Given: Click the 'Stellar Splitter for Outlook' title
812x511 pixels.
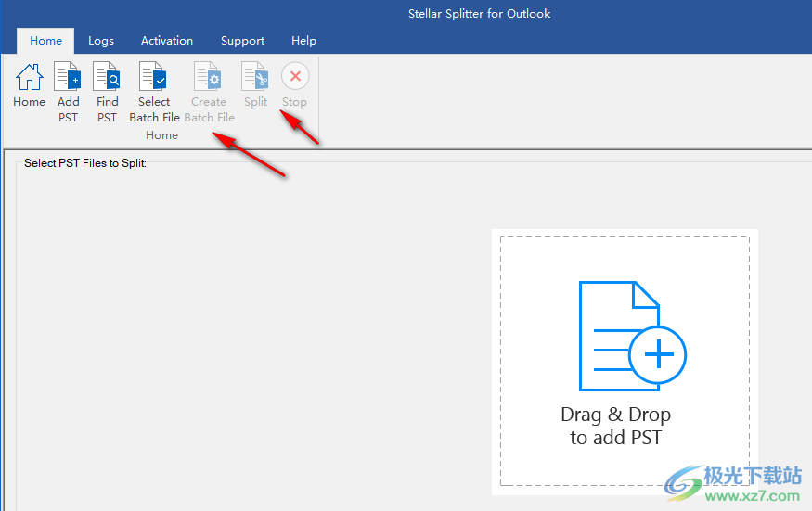Looking at the screenshot, I should click(x=479, y=14).
